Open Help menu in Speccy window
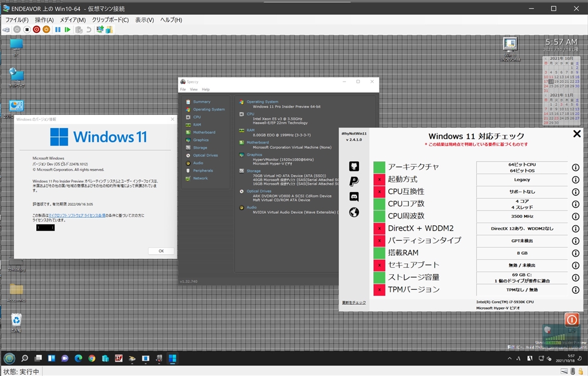588x376 pixels. 206,89
